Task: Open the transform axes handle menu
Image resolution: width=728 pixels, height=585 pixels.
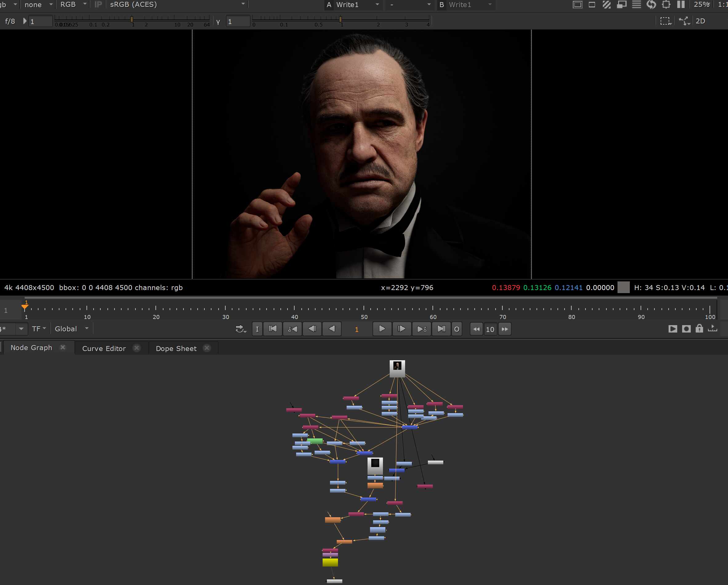Action: pyautogui.click(x=684, y=21)
